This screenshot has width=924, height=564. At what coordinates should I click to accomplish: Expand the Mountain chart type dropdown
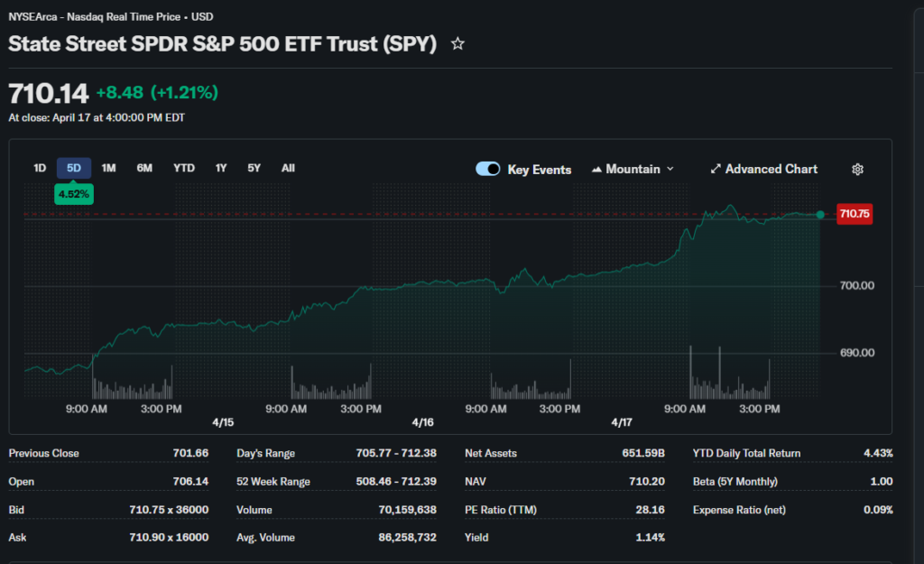[633, 170]
